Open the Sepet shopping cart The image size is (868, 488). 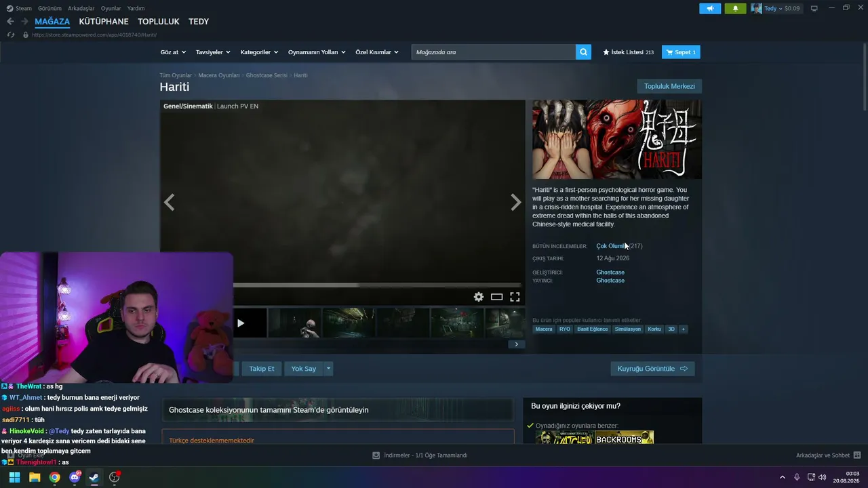point(681,52)
